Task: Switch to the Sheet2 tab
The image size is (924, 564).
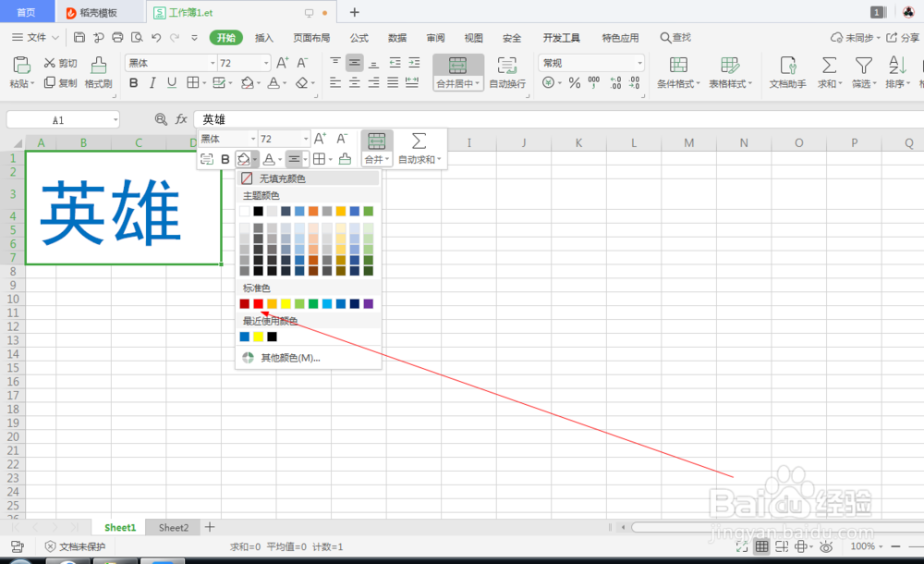Action: (174, 527)
